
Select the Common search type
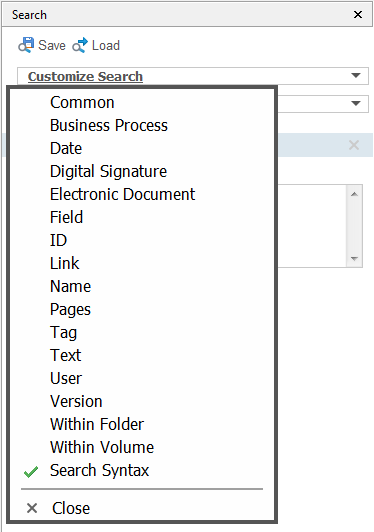pyautogui.click(x=82, y=102)
